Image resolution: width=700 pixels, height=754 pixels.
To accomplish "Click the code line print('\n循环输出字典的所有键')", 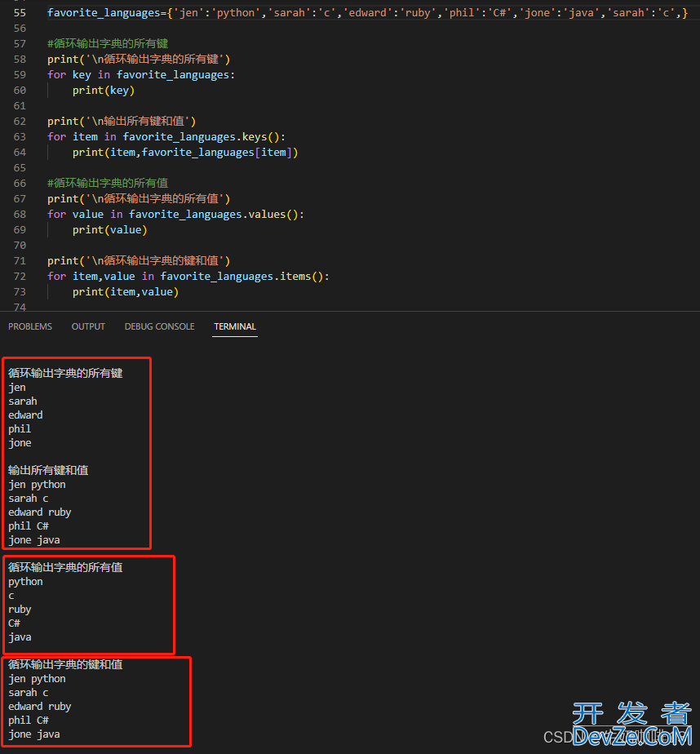I will click(139, 59).
